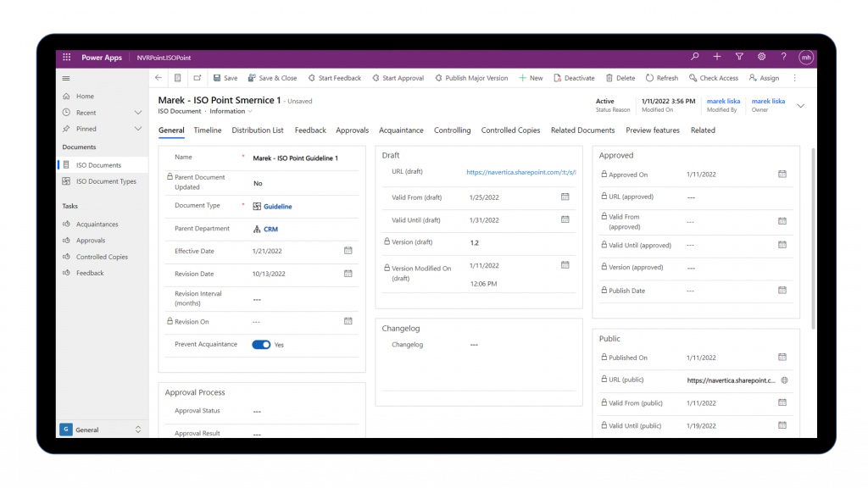This screenshot has height=488, width=868.
Task: Expand the Recent section in sidebar
Action: (138, 113)
